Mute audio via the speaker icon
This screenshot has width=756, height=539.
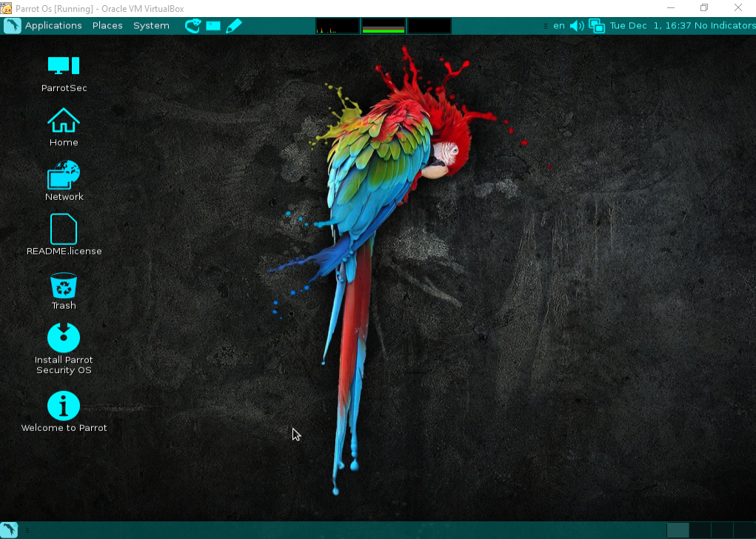coord(577,25)
